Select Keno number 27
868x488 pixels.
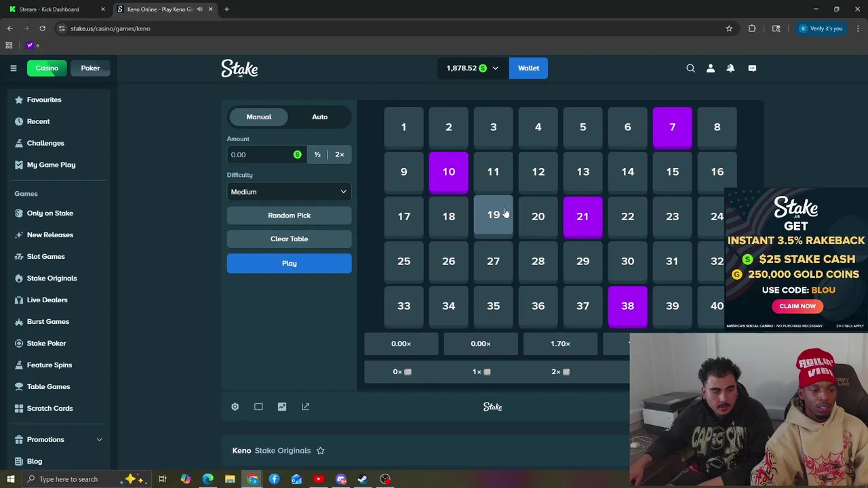[x=493, y=261]
